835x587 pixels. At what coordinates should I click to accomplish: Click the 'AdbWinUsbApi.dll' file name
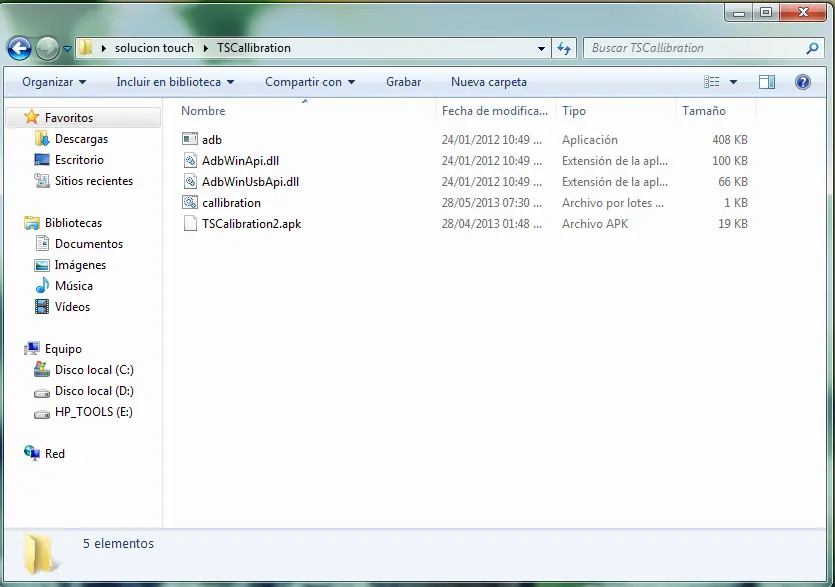tap(250, 182)
